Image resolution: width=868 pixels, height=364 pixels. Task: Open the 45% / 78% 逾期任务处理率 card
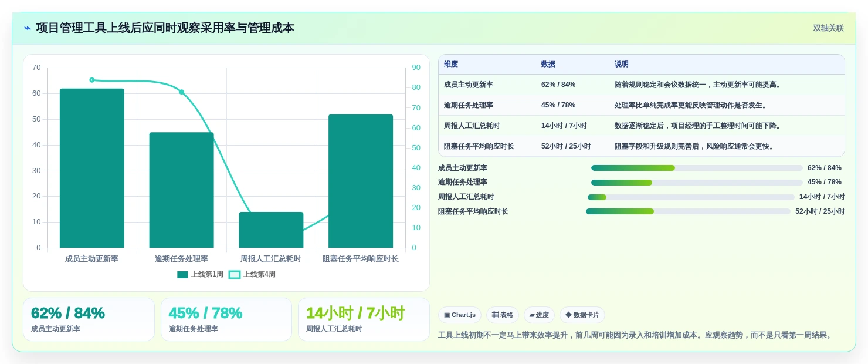[x=226, y=319]
